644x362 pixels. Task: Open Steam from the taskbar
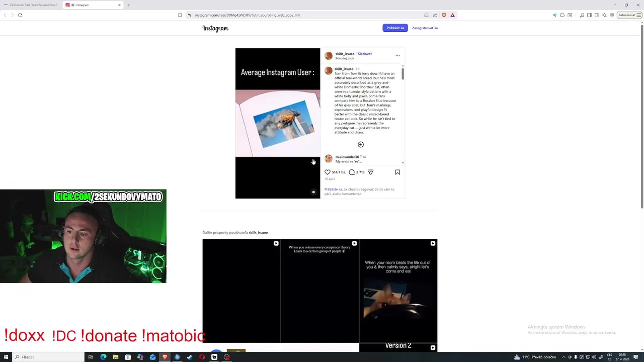189,357
